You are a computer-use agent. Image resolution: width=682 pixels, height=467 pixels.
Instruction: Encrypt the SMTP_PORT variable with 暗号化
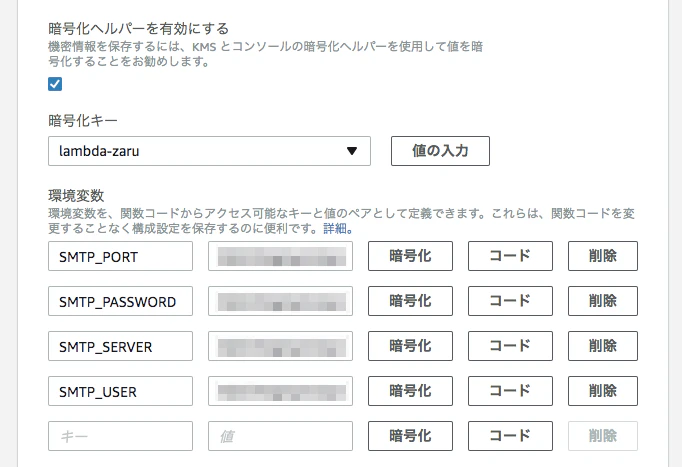(x=410, y=256)
